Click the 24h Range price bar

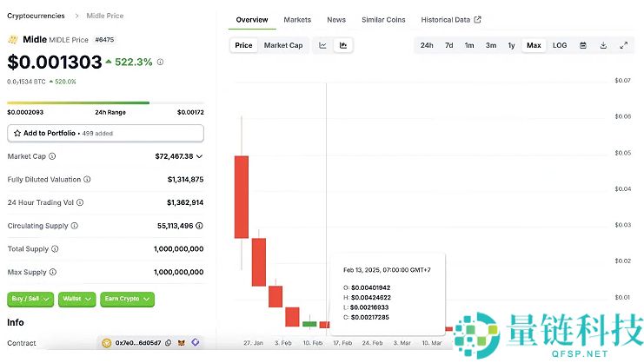click(105, 102)
